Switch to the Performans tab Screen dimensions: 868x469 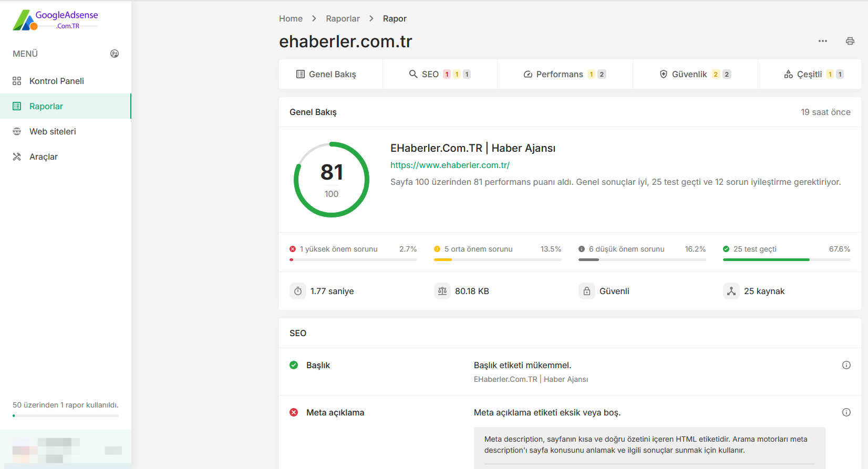565,74
